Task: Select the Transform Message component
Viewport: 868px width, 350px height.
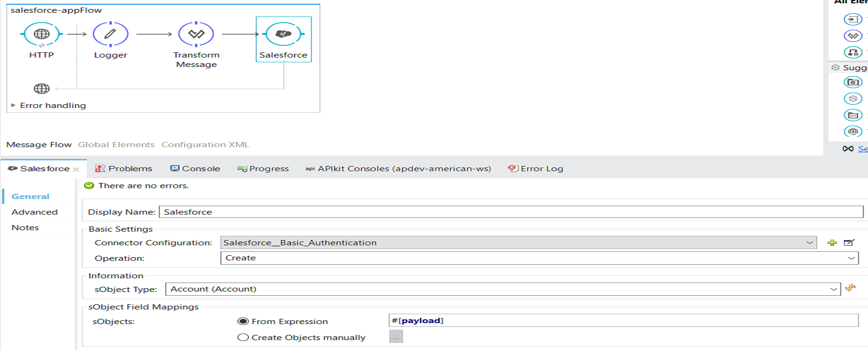Action: 196,34
